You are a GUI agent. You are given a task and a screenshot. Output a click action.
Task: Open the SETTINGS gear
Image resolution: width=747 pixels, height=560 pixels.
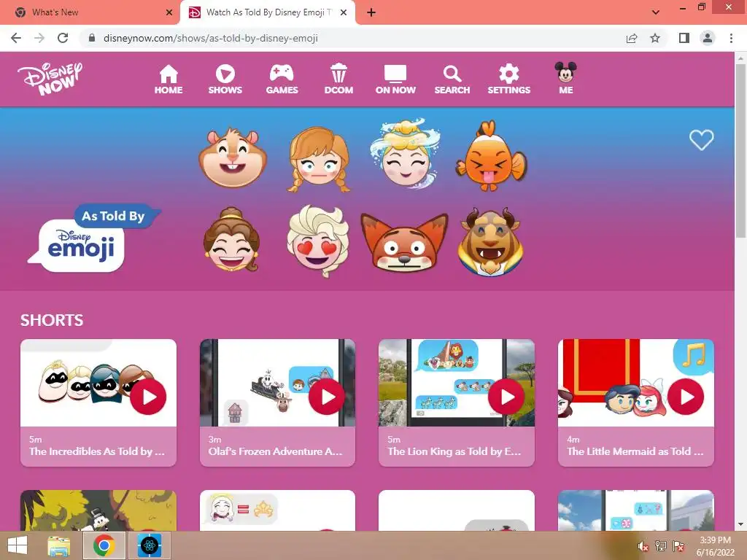[x=508, y=79]
